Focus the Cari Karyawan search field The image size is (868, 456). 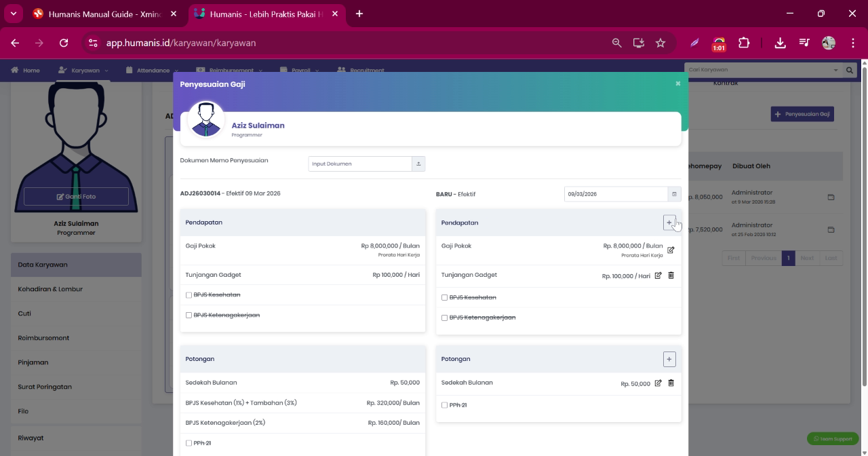pyautogui.click(x=757, y=70)
